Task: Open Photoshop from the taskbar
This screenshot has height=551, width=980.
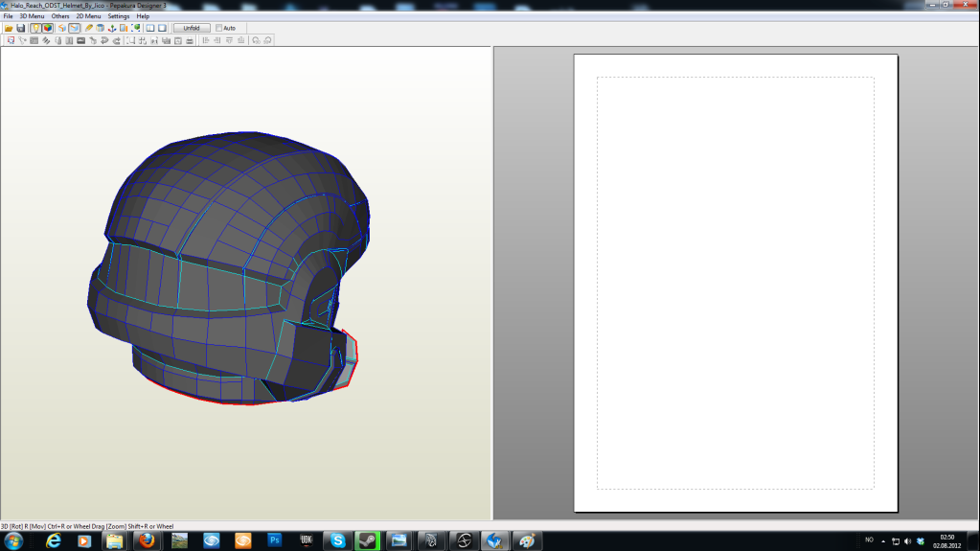Action: point(274,541)
